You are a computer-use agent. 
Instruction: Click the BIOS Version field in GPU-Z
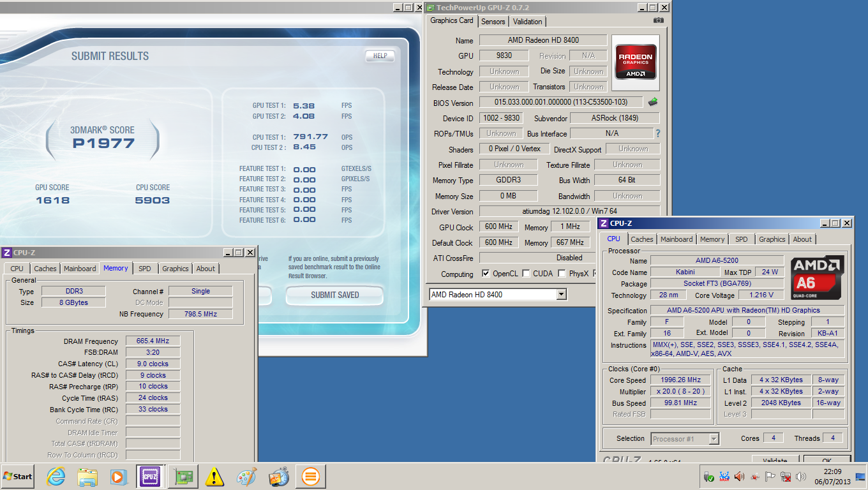click(x=560, y=102)
